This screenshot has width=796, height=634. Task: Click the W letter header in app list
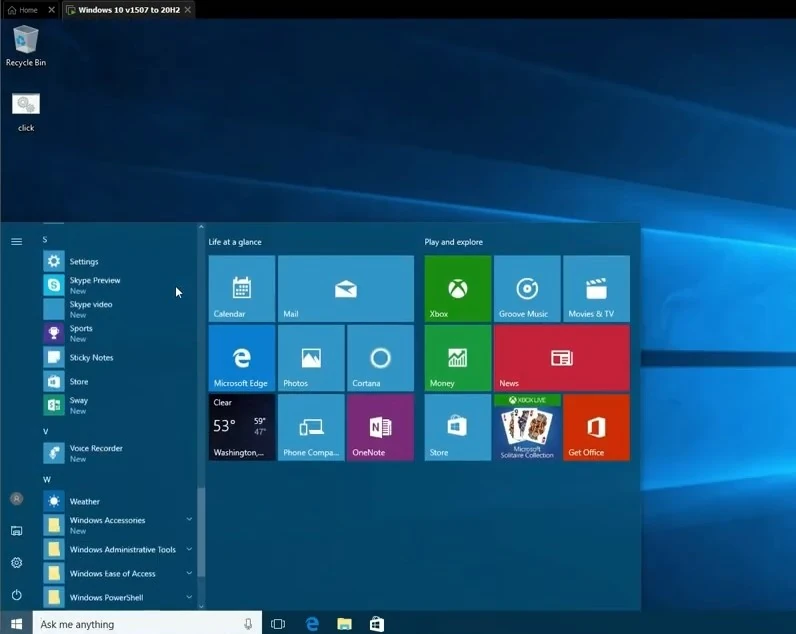(47, 479)
